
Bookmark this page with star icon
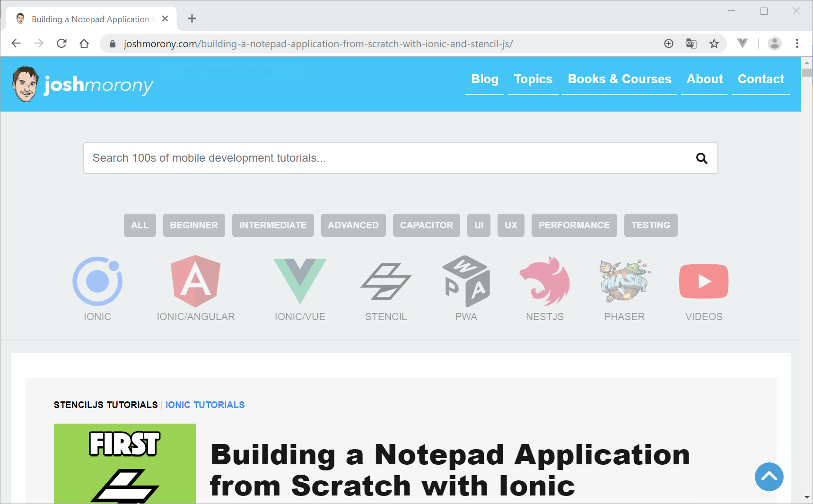click(x=714, y=44)
